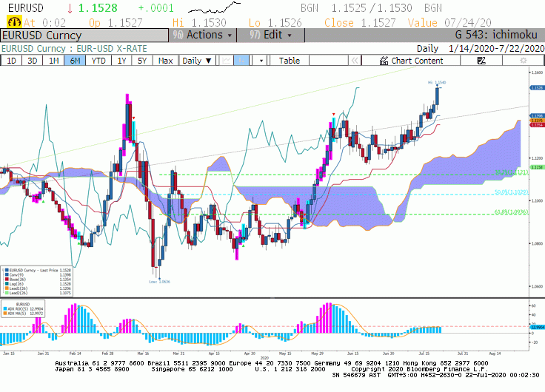
Task: Click the red down arrow next to EURUSD
Action: click(x=70, y=8)
